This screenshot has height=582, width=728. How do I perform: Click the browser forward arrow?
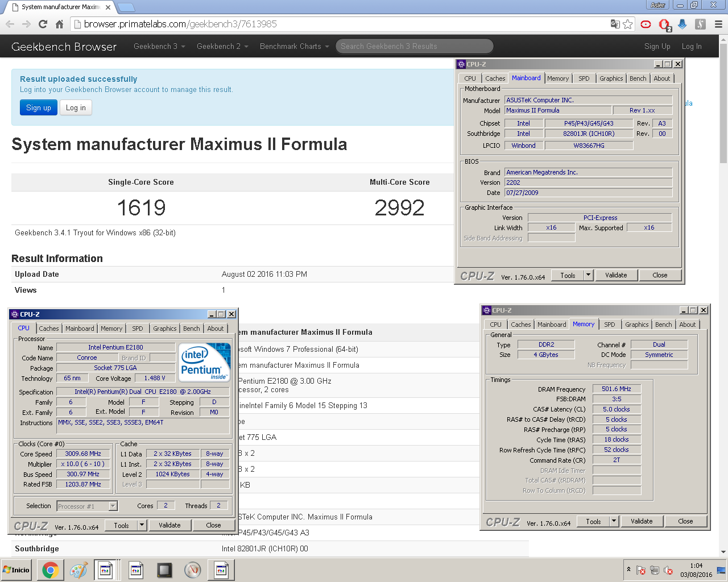[x=26, y=24]
